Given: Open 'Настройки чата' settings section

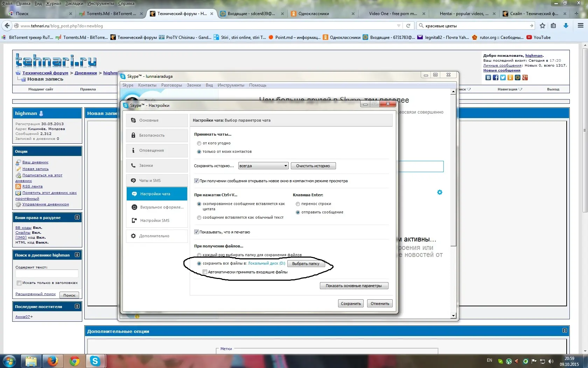Looking at the screenshot, I should [157, 194].
